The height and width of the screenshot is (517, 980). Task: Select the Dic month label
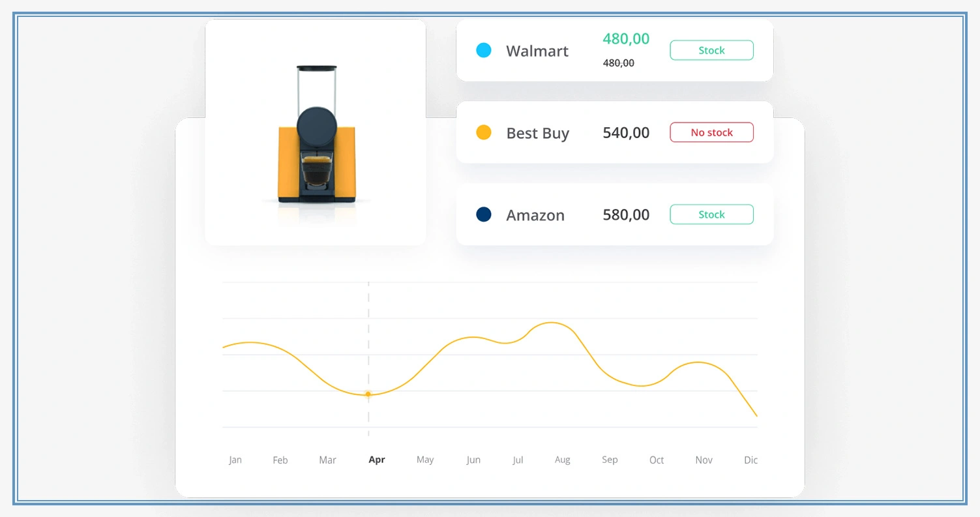750,460
